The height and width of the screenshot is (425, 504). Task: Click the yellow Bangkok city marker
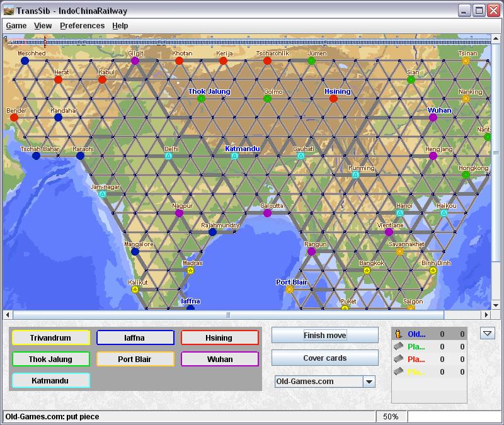pos(367,271)
